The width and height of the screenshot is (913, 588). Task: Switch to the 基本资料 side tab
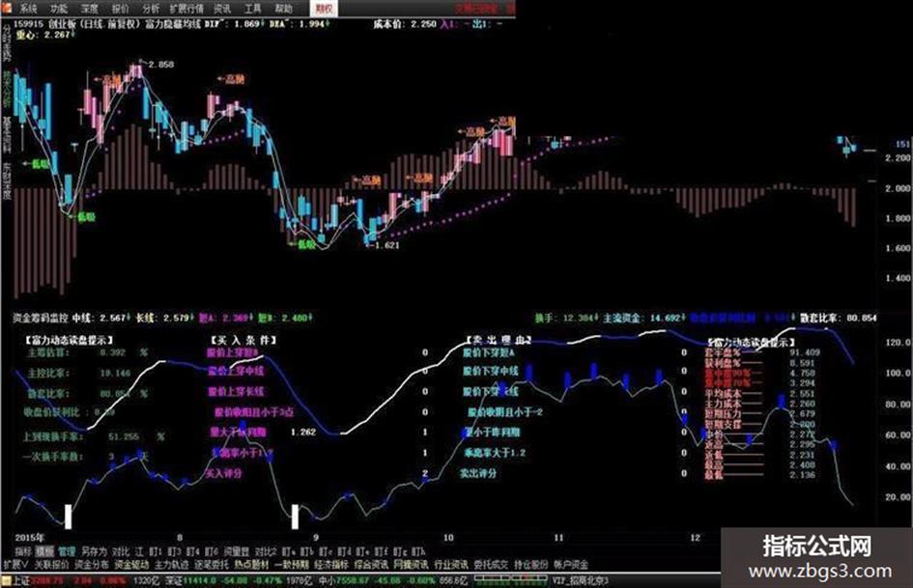click(7, 134)
